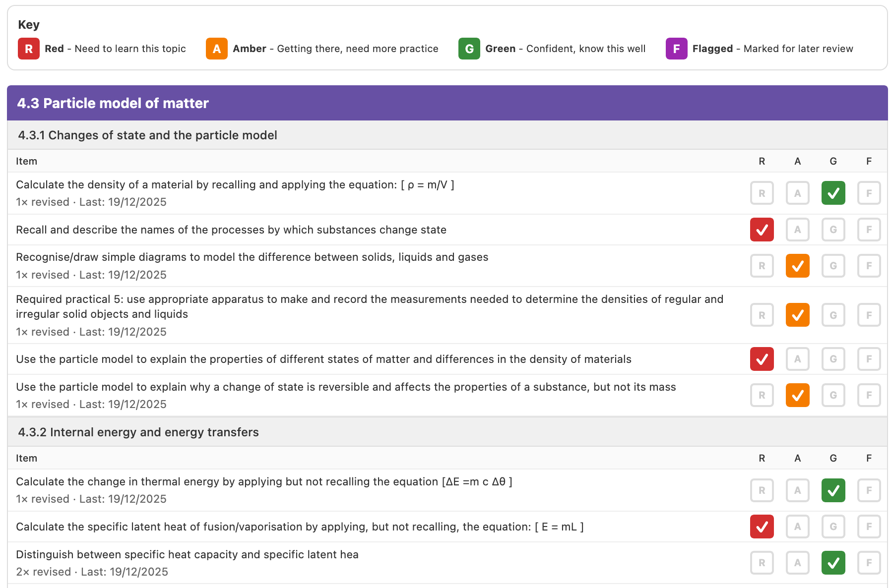892x588 pixels.
Task: Uncheck Red on 'density of materials' item
Action: pos(762,359)
